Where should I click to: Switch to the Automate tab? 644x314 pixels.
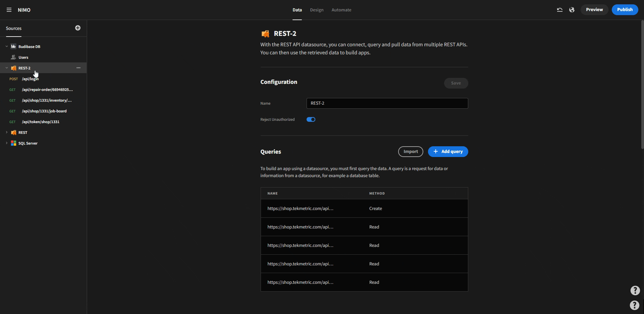coord(341,10)
